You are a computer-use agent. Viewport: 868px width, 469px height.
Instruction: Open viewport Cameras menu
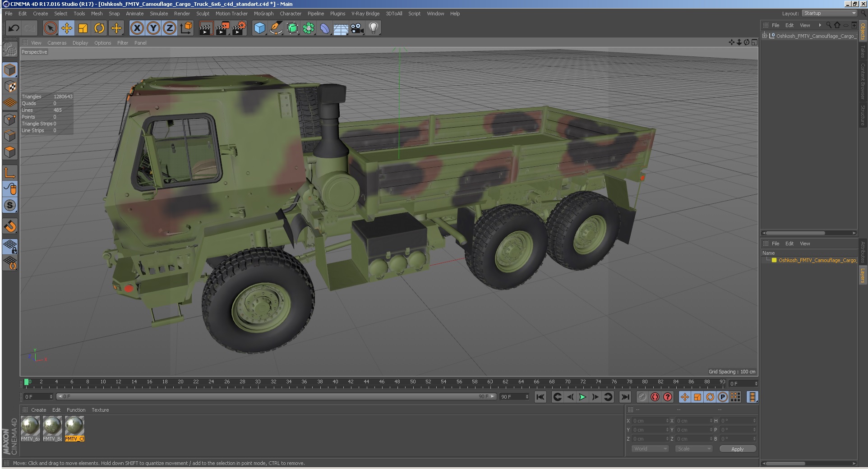[57, 43]
